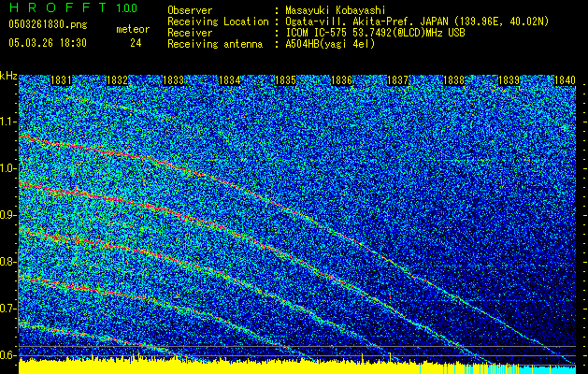Click the 1831 time marker
The height and width of the screenshot is (374, 588).
[61, 80]
